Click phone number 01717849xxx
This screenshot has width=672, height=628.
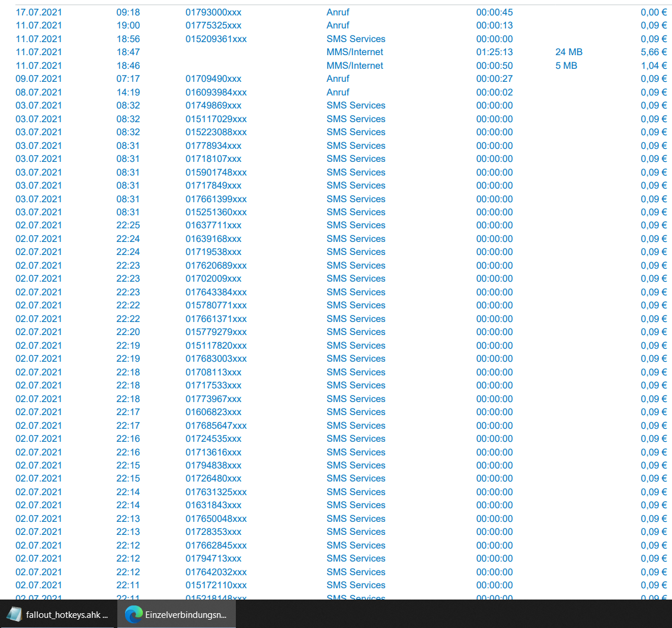(x=213, y=185)
